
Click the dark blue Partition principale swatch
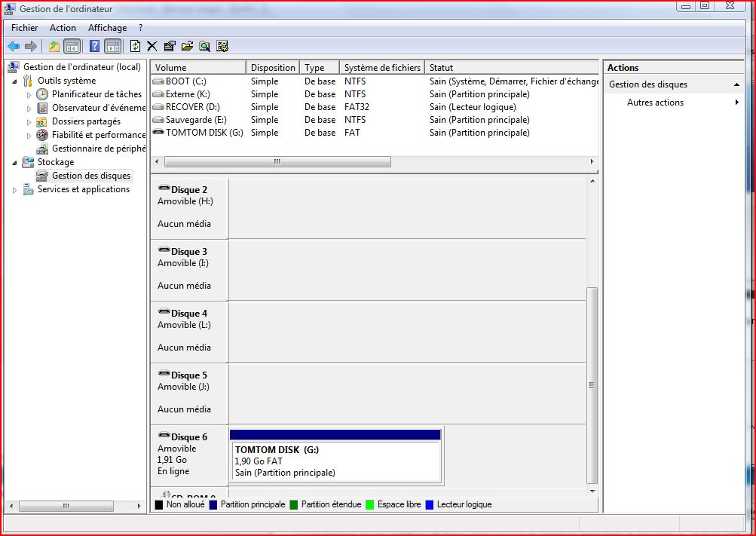(x=213, y=504)
